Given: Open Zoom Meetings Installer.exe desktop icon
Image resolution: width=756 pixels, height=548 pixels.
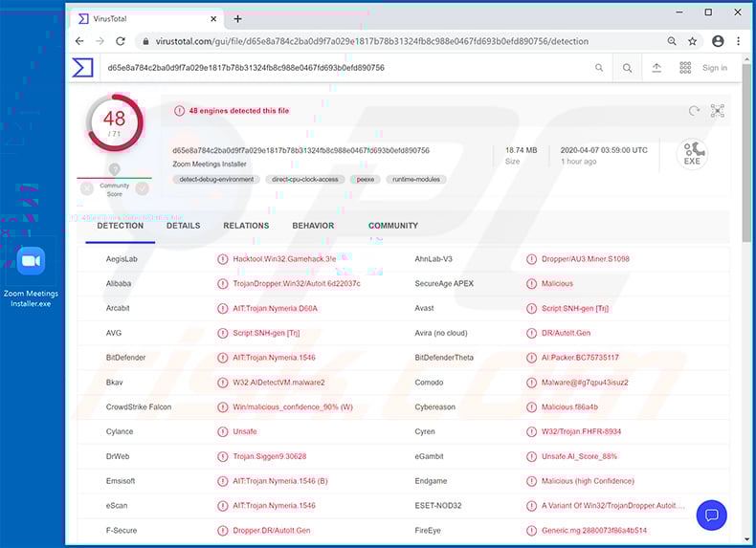Looking at the screenshot, I should 31,277.
